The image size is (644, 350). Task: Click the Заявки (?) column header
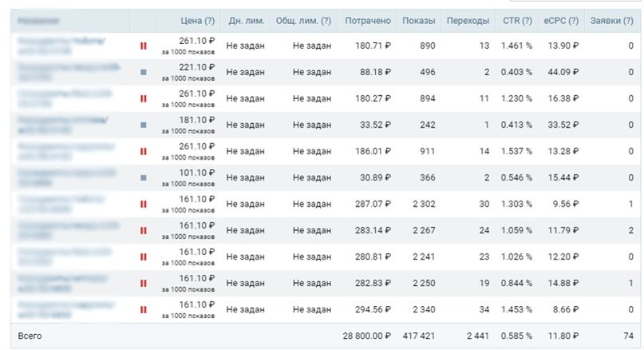tap(612, 20)
